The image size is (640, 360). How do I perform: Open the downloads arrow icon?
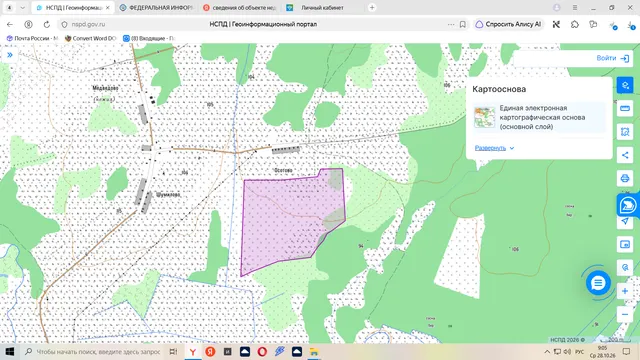(631, 25)
